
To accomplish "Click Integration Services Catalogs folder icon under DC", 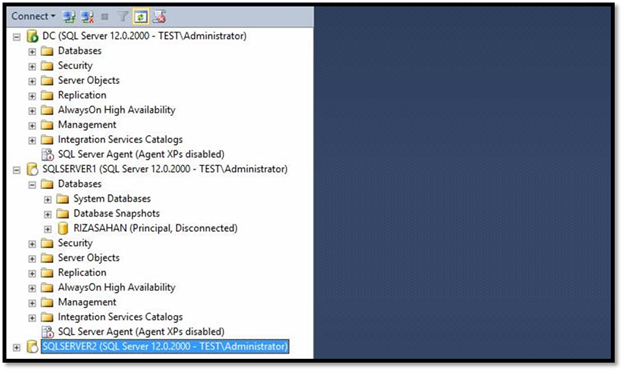I will point(47,140).
